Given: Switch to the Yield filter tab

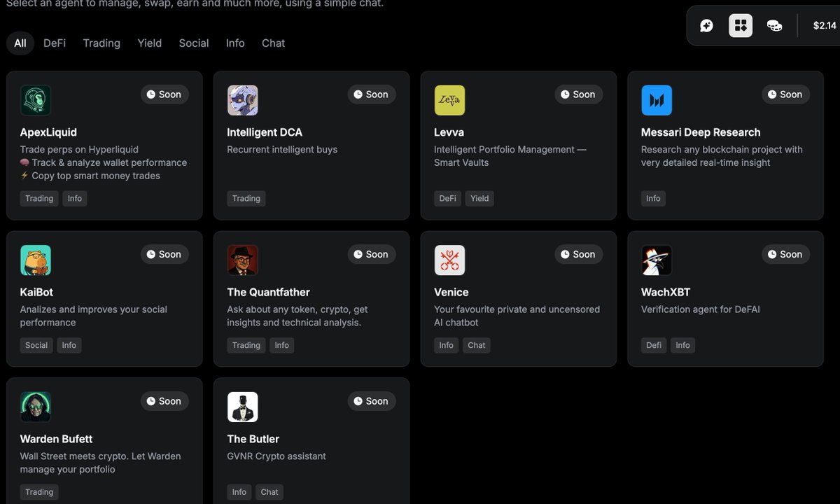Looking at the screenshot, I should 150,43.
